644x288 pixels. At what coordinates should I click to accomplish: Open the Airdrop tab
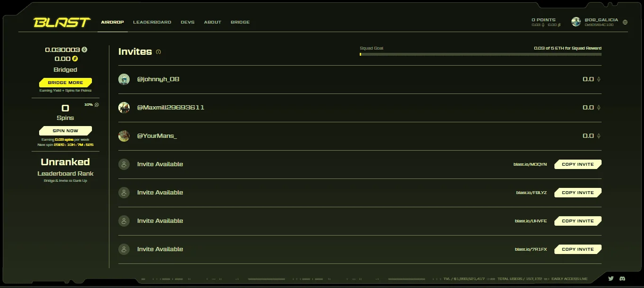(113, 22)
